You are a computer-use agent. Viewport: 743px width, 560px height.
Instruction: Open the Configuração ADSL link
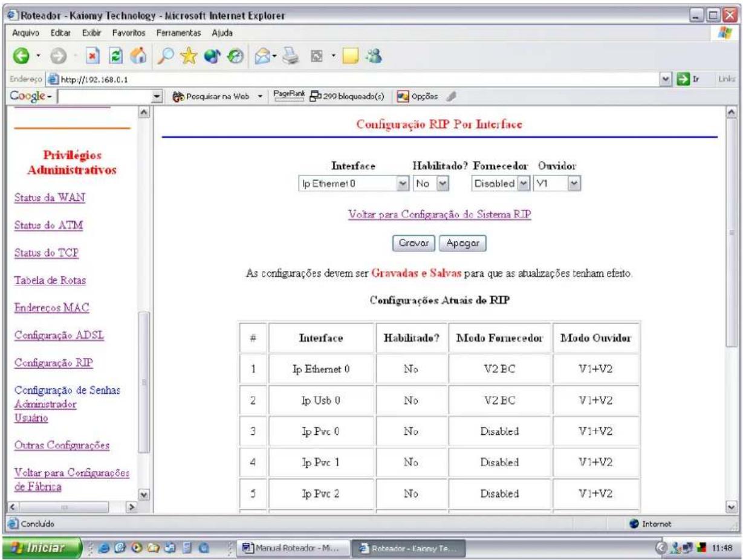59,336
